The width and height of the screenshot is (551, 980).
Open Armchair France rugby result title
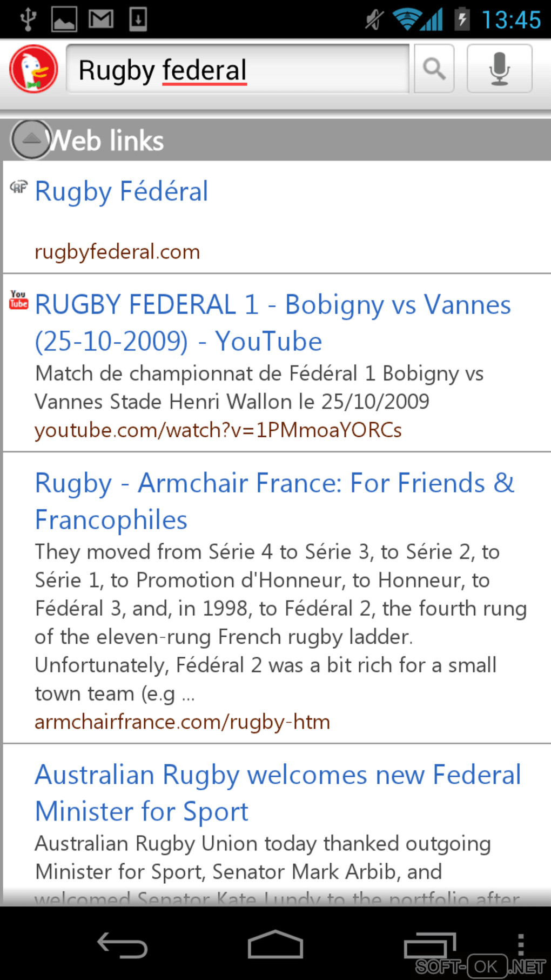[x=274, y=501]
